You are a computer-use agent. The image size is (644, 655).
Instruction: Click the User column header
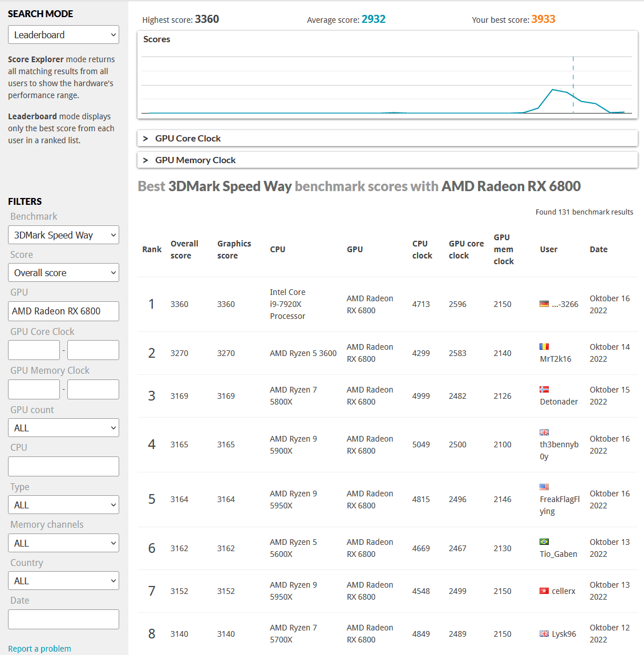pyautogui.click(x=548, y=249)
